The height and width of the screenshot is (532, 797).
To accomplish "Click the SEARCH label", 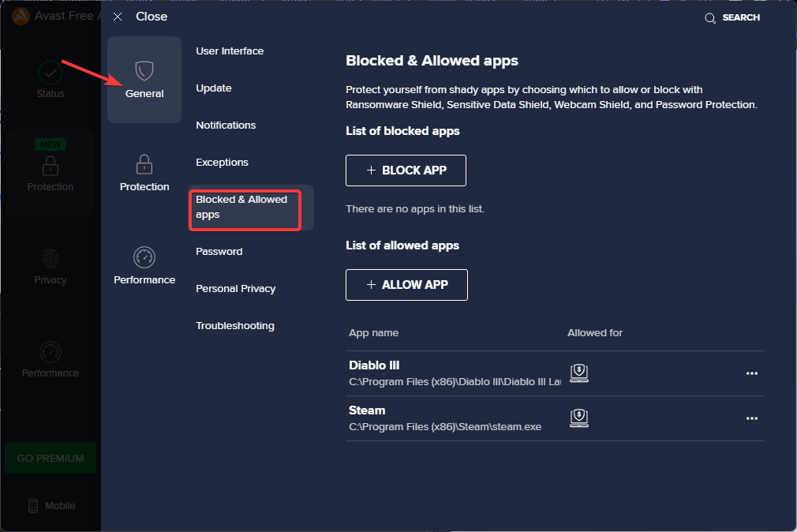I will tap(741, 18).
